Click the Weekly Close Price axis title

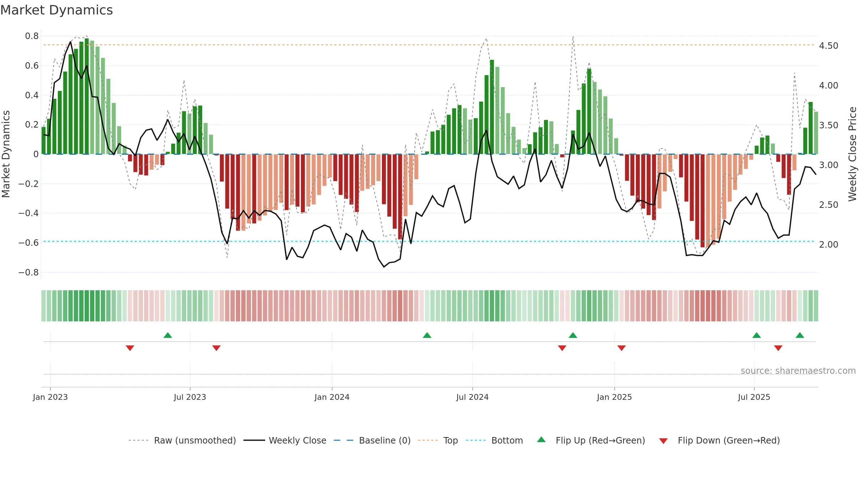tap(852, 154)
